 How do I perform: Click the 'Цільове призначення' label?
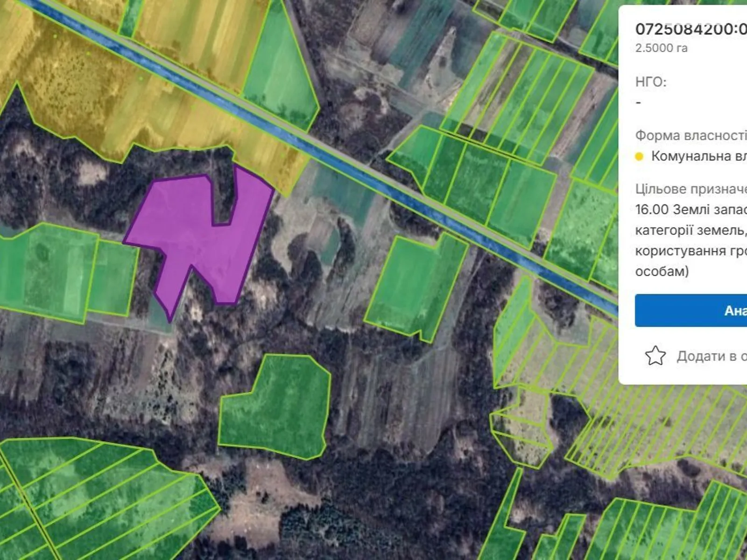[x=691, y=189]
